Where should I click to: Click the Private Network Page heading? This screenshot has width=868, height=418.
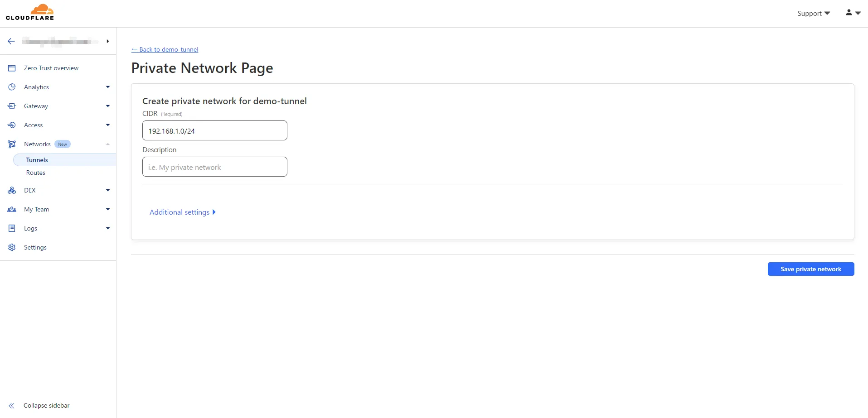coord(202,68)
